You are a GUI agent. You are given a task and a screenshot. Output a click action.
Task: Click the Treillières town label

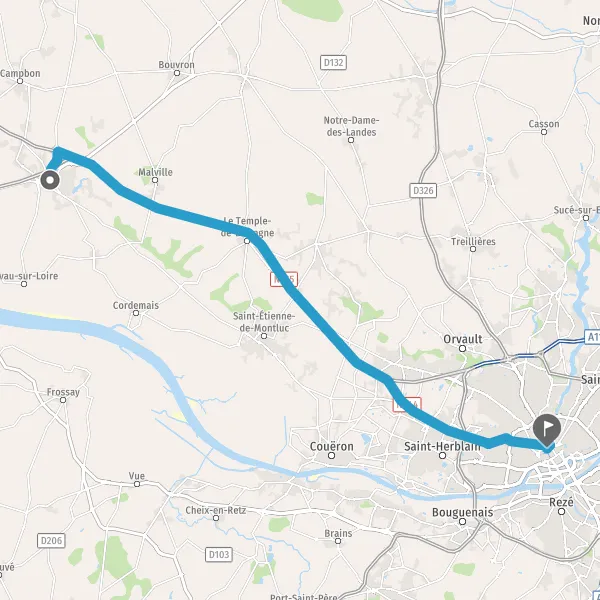[473, 241]
